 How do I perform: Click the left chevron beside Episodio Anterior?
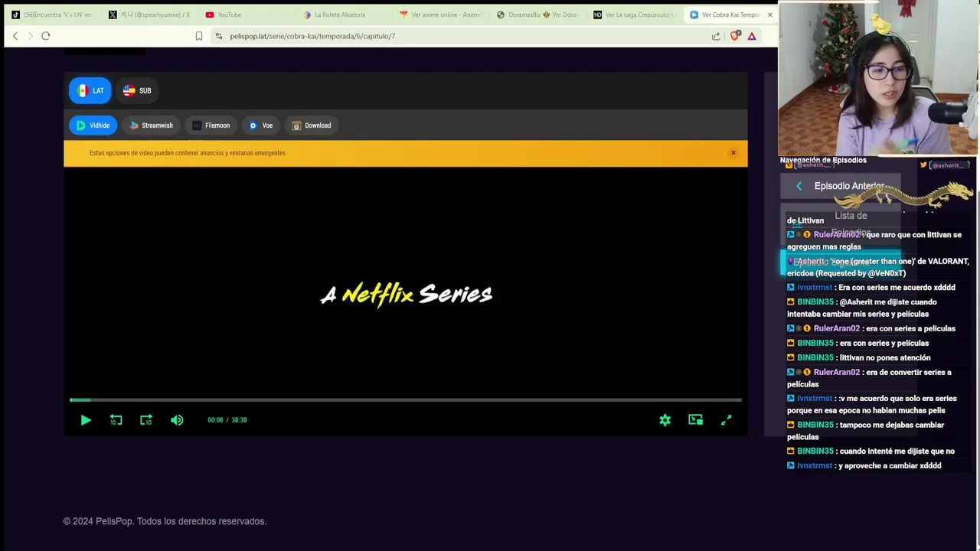point(799,186)
